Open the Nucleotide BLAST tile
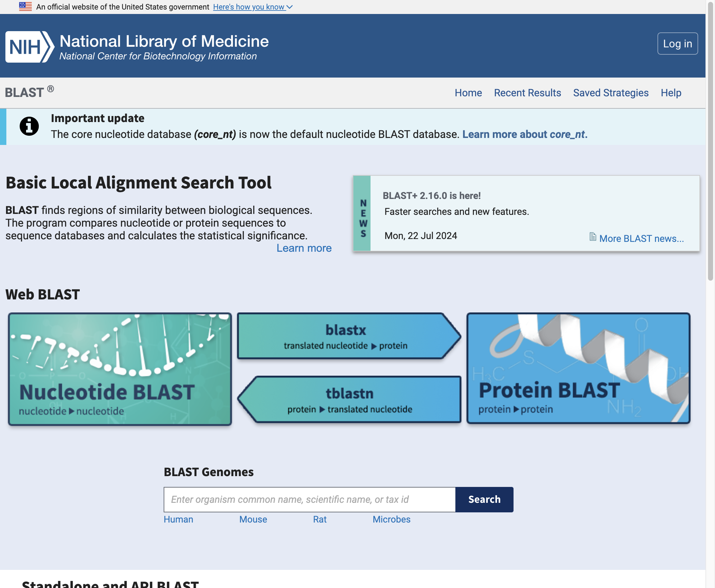 (x=120, y=369)
